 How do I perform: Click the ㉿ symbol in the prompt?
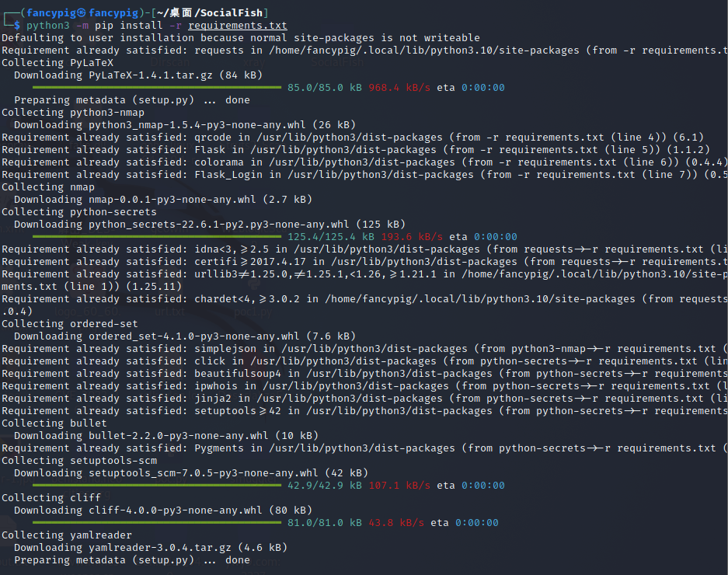pos(82,13)
